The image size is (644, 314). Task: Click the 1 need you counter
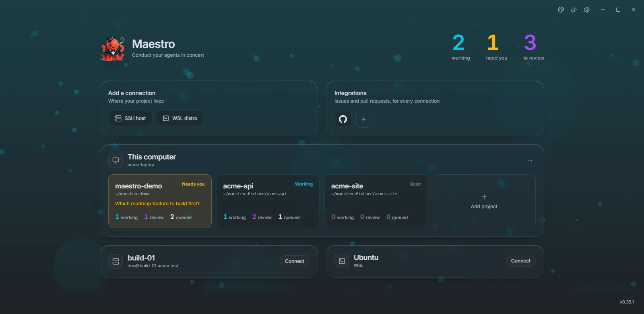[x=496, y=47]
